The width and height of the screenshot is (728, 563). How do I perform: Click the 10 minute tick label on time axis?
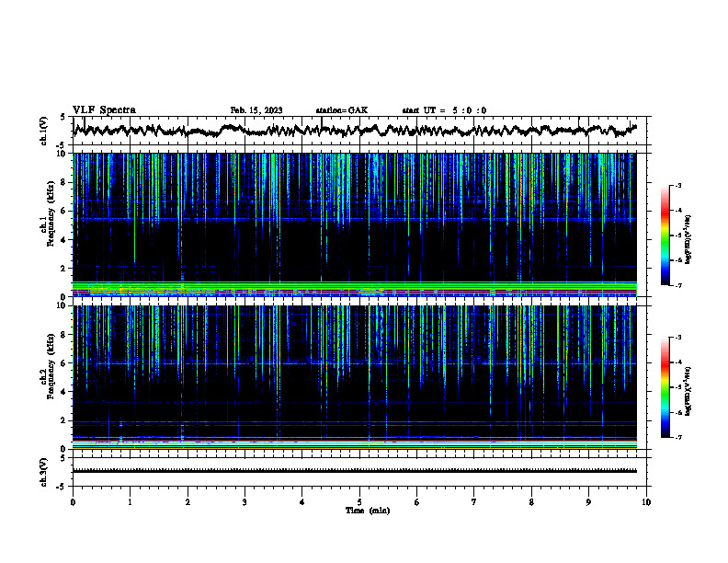646,502
